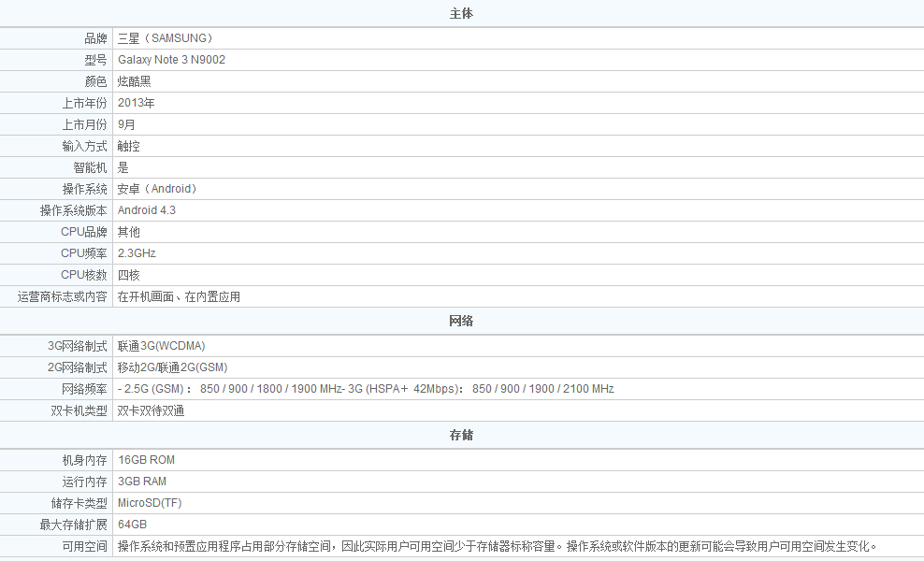Click the value '2013年'
This screenshot has height=561, width=924.
click(137, 103)
